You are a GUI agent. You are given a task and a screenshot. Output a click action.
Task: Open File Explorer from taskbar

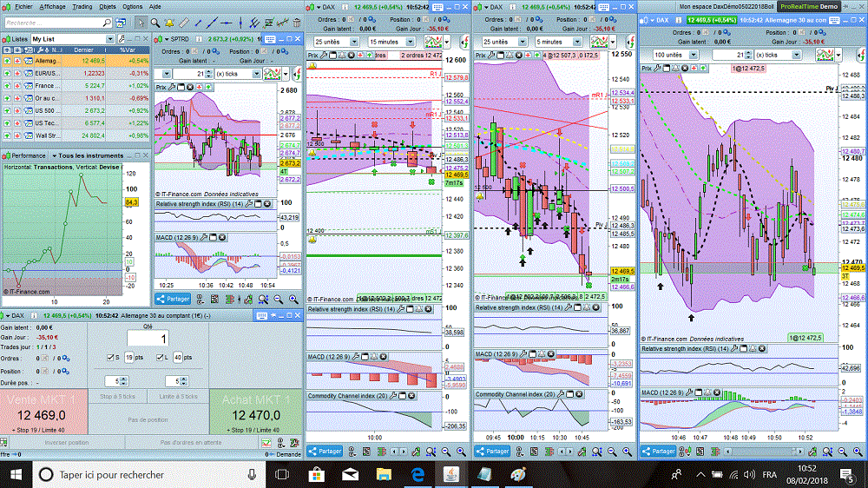click(384, 475)
